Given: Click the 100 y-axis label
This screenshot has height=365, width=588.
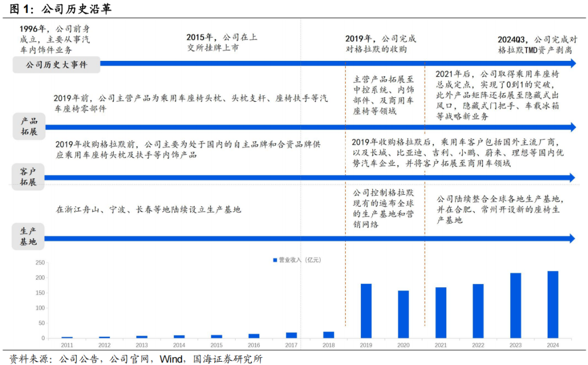Looking at the screenshot, I should pyautogui.click(x=40, y=308).
